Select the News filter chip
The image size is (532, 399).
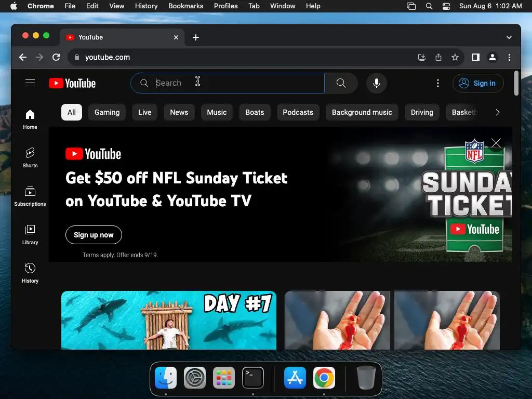pyautogui.click(x=179, y=112)
